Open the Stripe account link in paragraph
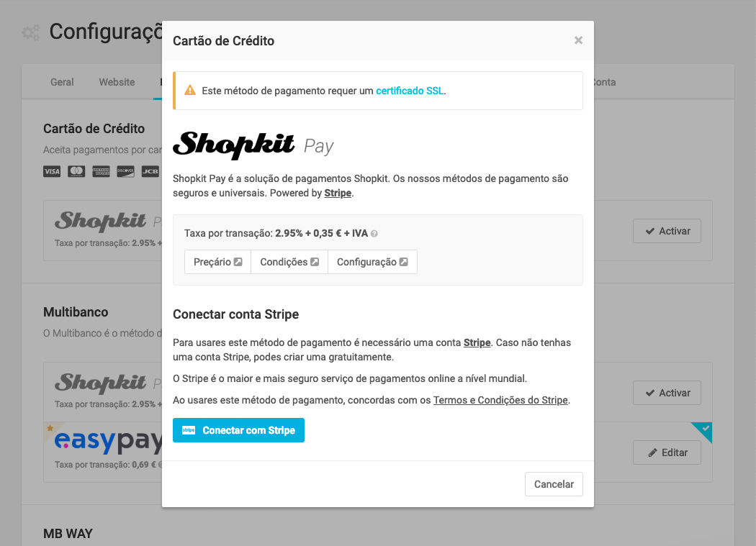This screenshot has width=756, height=546. [477, 342]
